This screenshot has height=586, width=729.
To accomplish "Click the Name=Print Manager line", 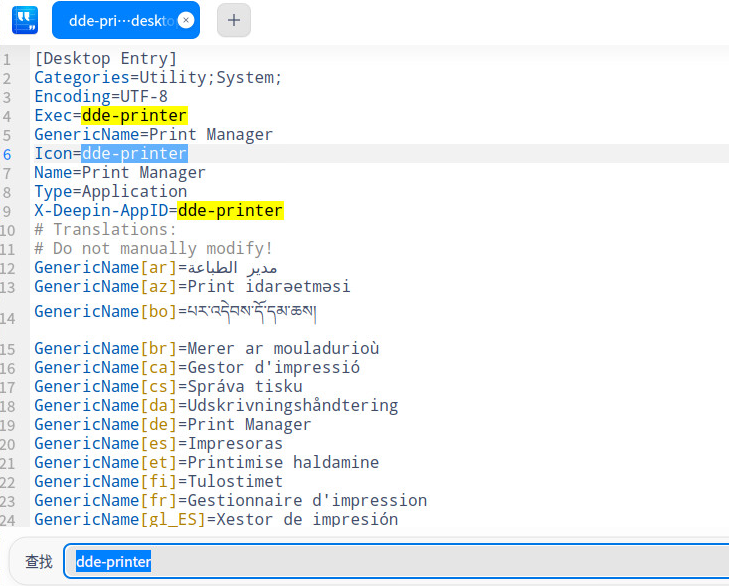I will 120,173.
